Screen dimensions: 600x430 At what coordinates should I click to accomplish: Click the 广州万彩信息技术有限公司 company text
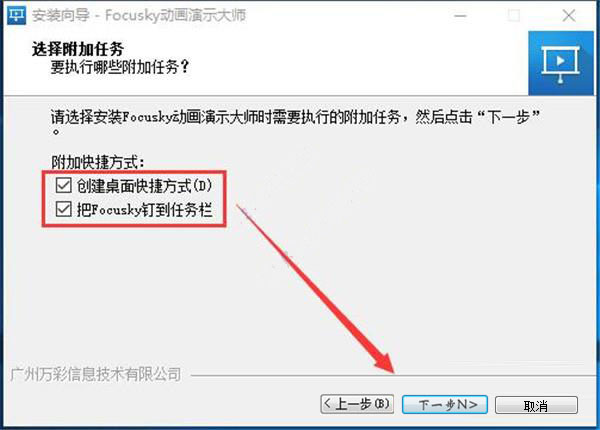(x=95, y=374)
